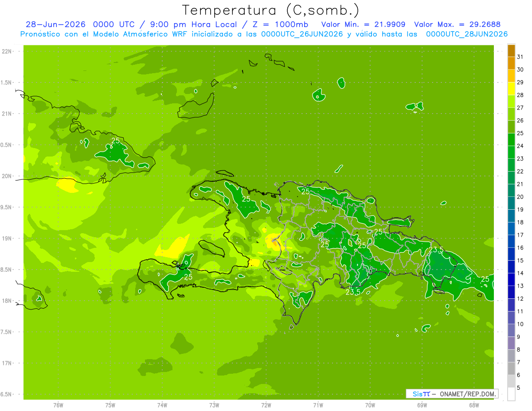Click the "23.5" contour label on the island's eastern tip
The image size is (532, 411).
click(x=436, y=250)
